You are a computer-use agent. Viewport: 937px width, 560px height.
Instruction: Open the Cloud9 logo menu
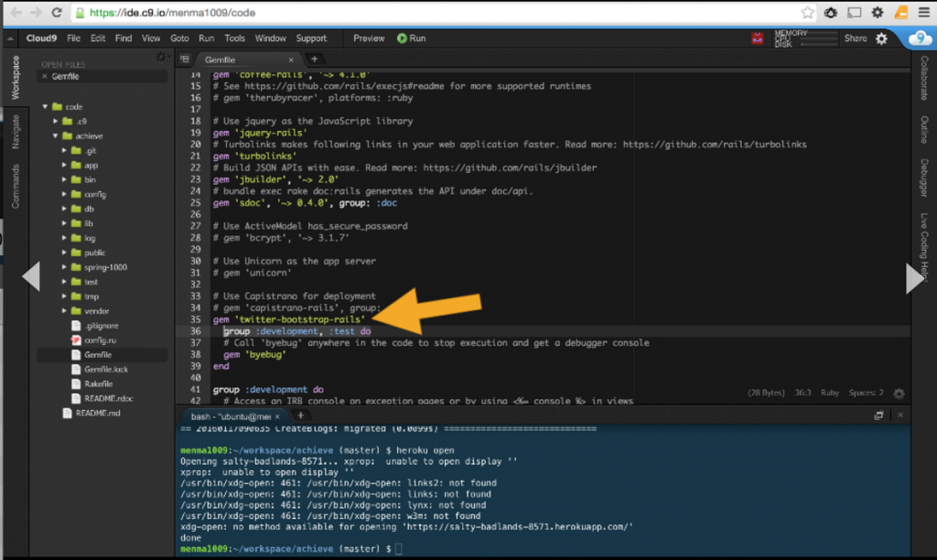coord(41,38)
